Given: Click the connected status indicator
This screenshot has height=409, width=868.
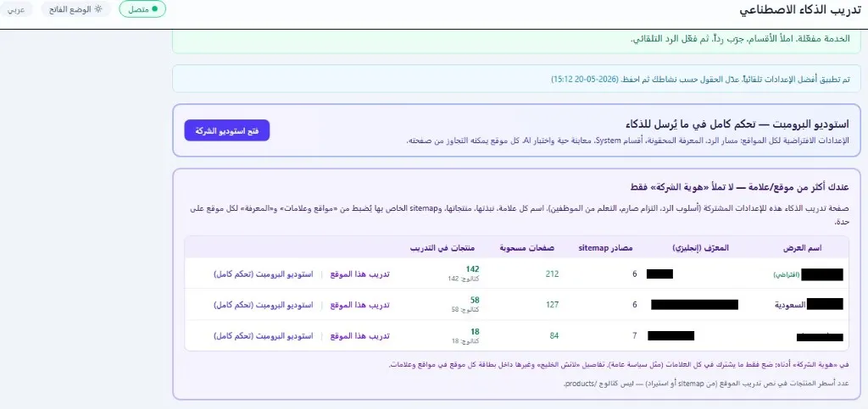Looking at the screenshot, I should 142,9.
